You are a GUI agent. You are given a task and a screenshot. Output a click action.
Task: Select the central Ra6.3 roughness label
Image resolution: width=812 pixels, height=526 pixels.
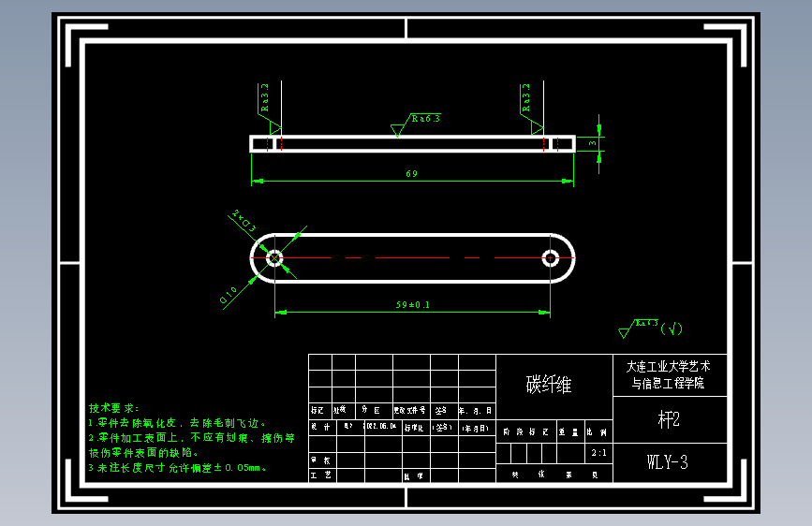(426, 119)
